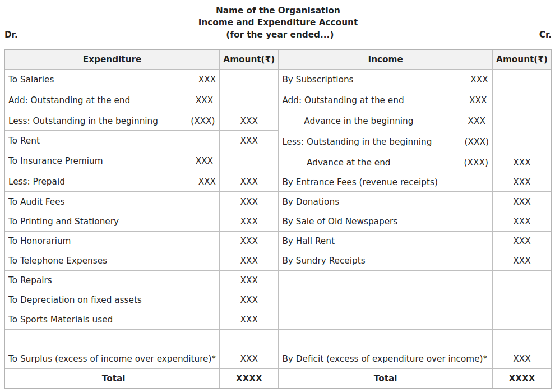Click the 'To Audit Fees' row

tap(36, 202)
